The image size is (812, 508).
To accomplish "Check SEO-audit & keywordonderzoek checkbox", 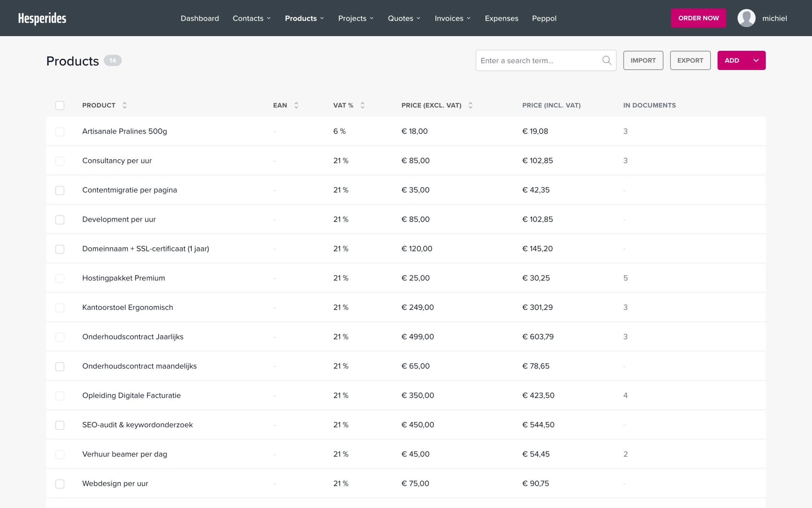I will click(60, 425).
